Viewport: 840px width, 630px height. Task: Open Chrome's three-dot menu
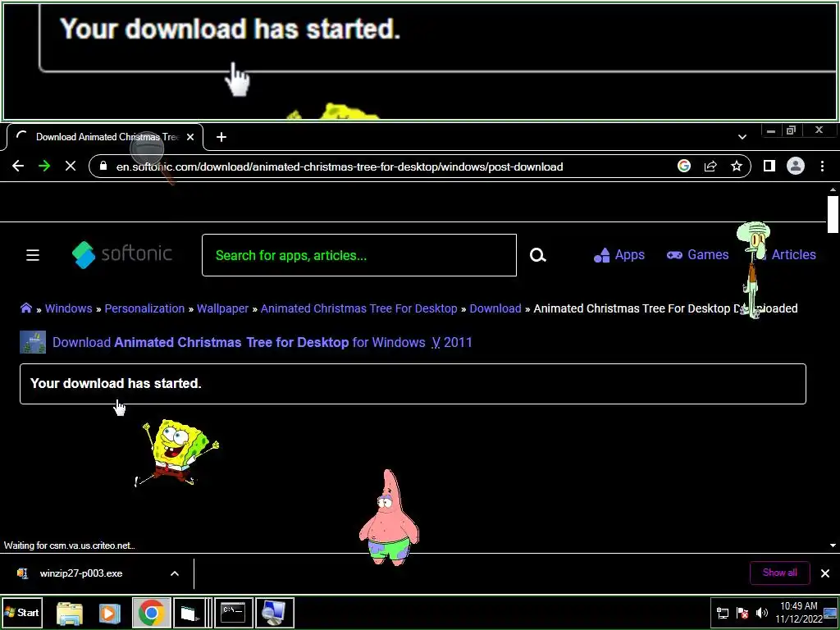822,166
